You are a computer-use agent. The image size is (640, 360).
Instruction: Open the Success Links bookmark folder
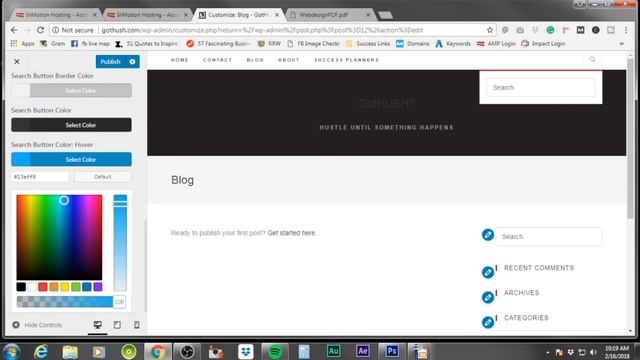(368, 43)
